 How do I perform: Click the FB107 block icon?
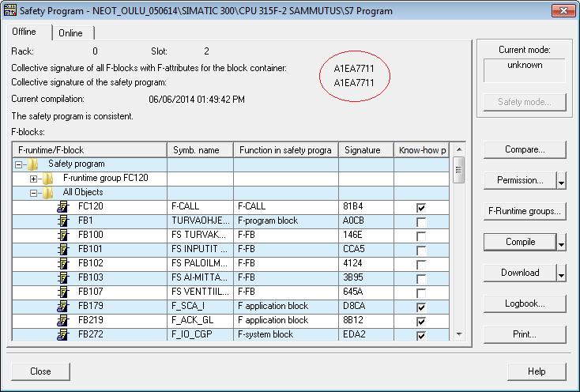pos(63,292)
